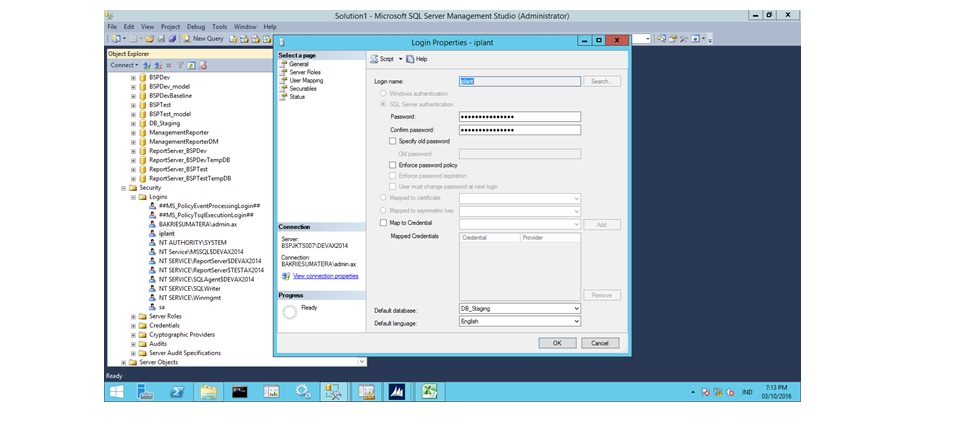
Task: Click the Refresh icon in Object Explorer toolbar
Action: pos(192,65)
